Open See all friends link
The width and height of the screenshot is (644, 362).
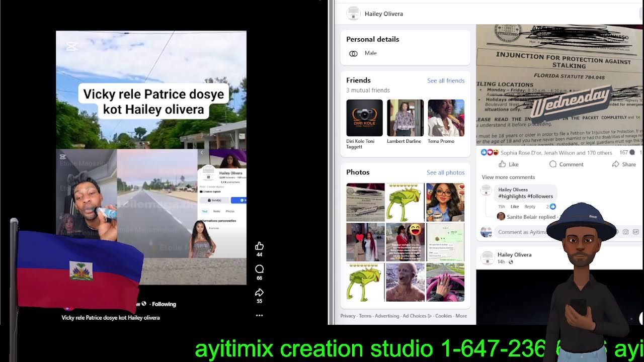[x=446, y=80]
